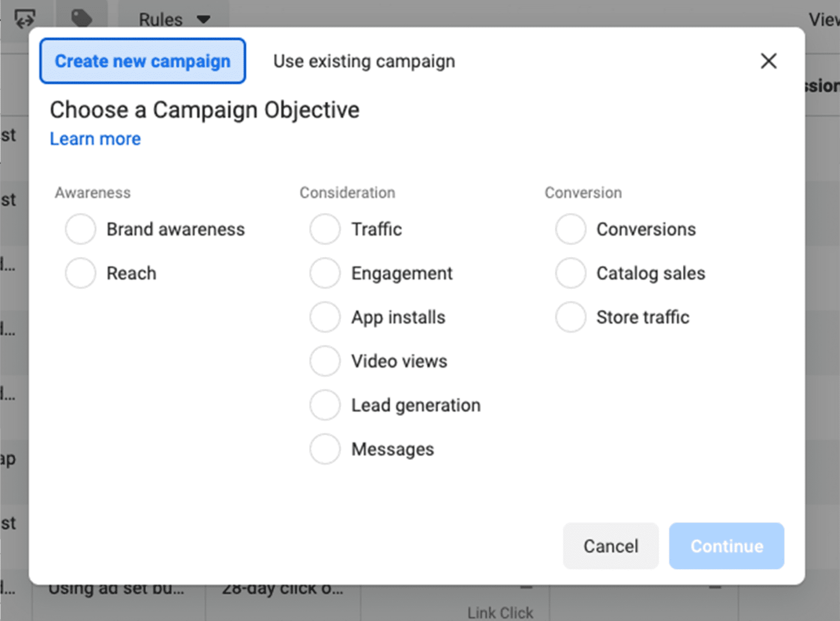Click the horizontal arrows icon in the toolbar

[24, 18]
